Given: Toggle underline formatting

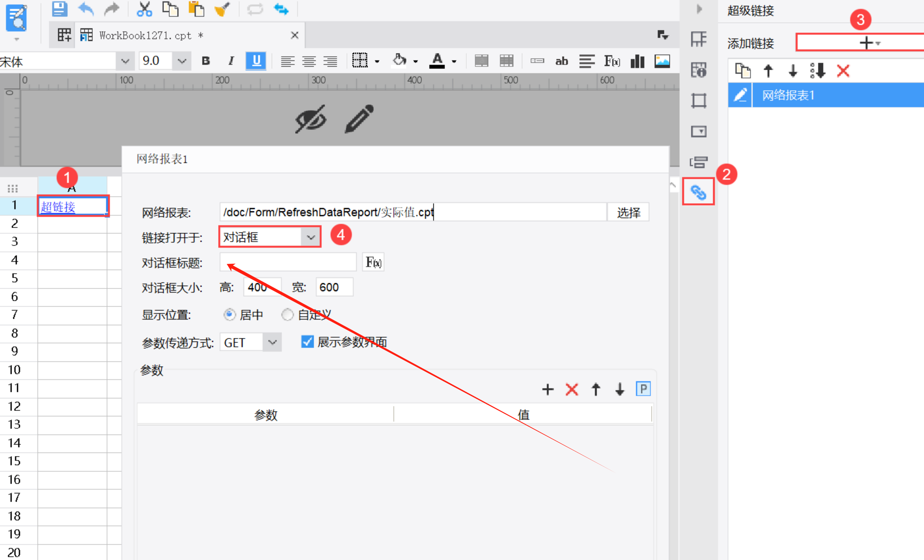Looking at the screenshot, I should pyautogui.click(x=256, y=61).
